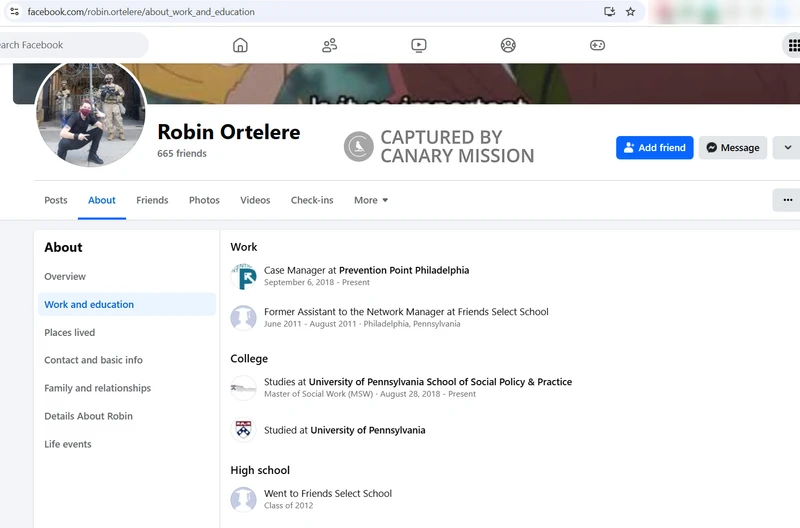Open Details About Robin section
The width and height of the screenshot is (800, 528).
127,416
